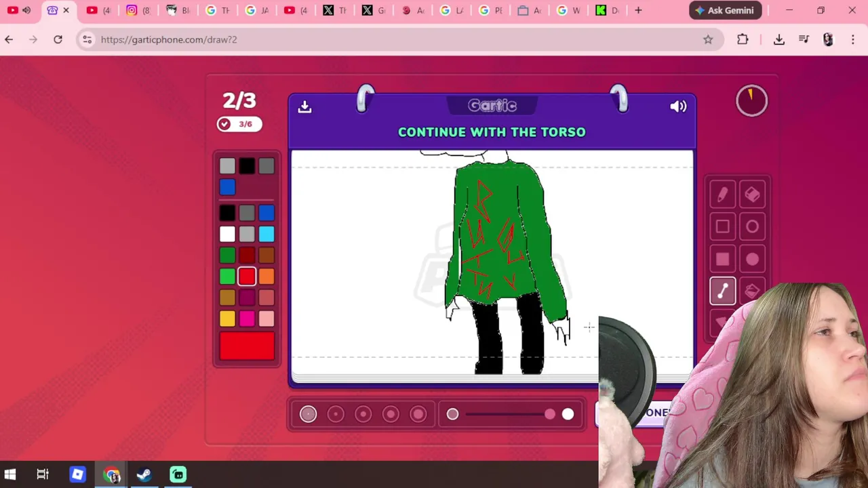Click the 3/6 players ready indicator
Image resolution: width=868 pixels, height=488 pixels.
click(239, 124)
